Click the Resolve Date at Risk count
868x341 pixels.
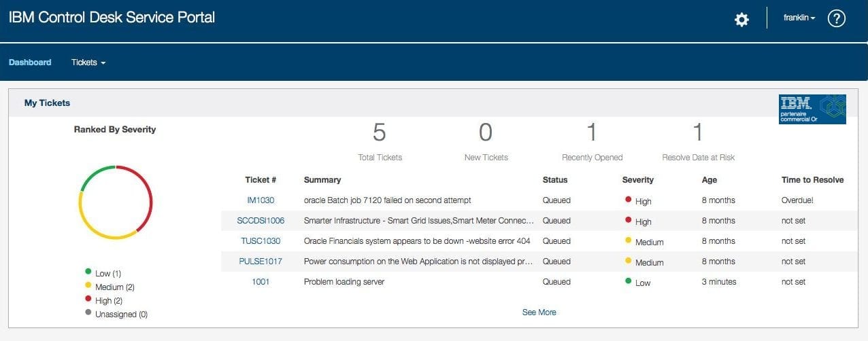[698, 132]
